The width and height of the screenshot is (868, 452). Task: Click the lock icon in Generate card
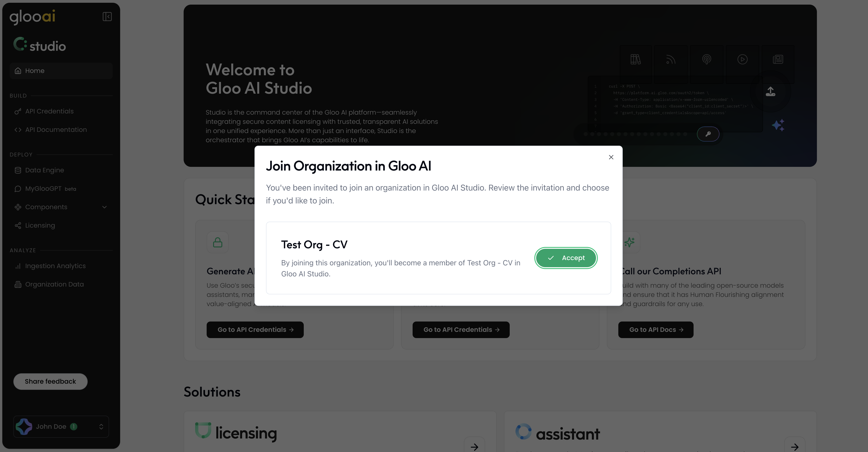218,242
